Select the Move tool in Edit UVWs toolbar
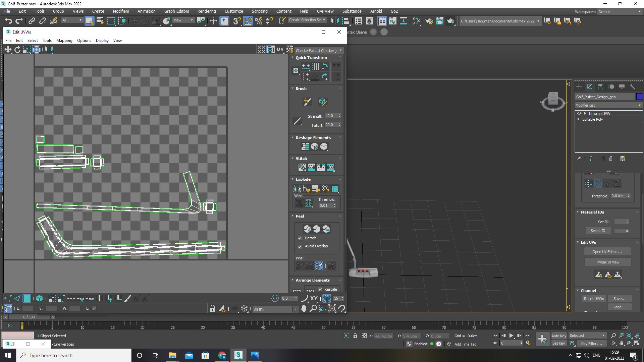 click(8, 50)
